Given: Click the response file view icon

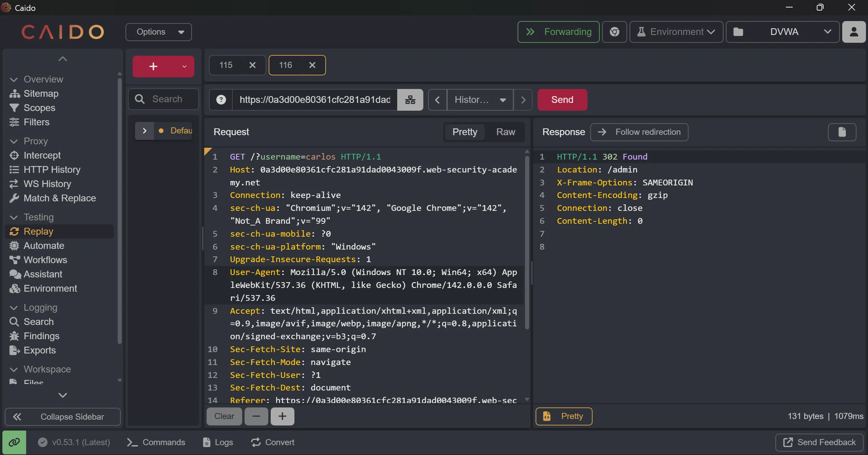Looking at the screenshot, I should (842, 132).
